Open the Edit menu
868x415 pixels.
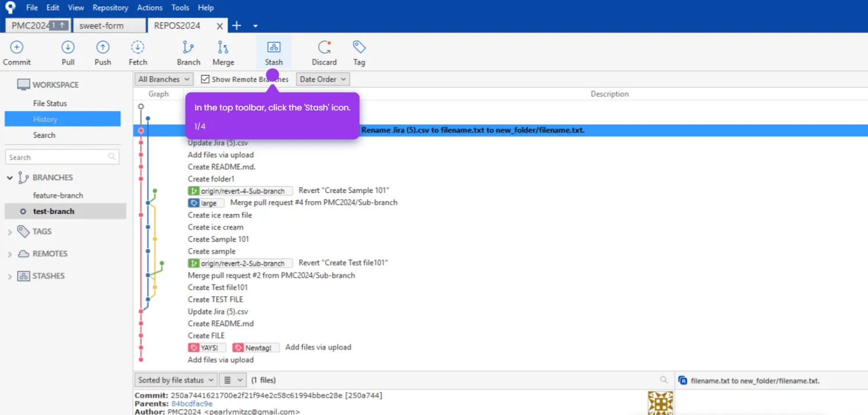[x=53, y=8]
